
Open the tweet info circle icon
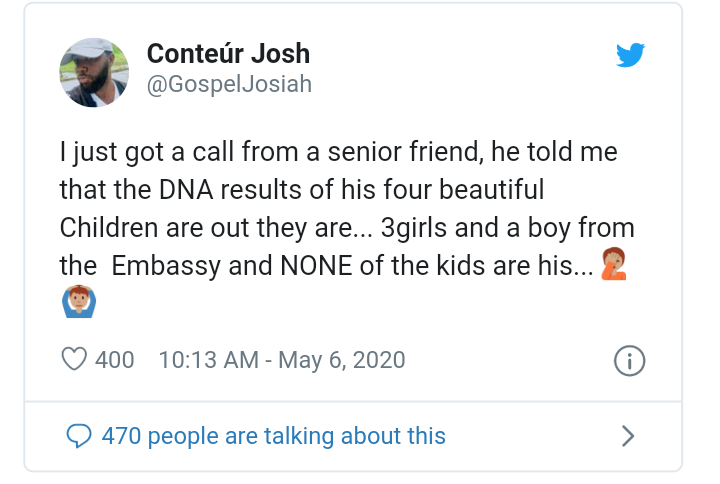629,361
